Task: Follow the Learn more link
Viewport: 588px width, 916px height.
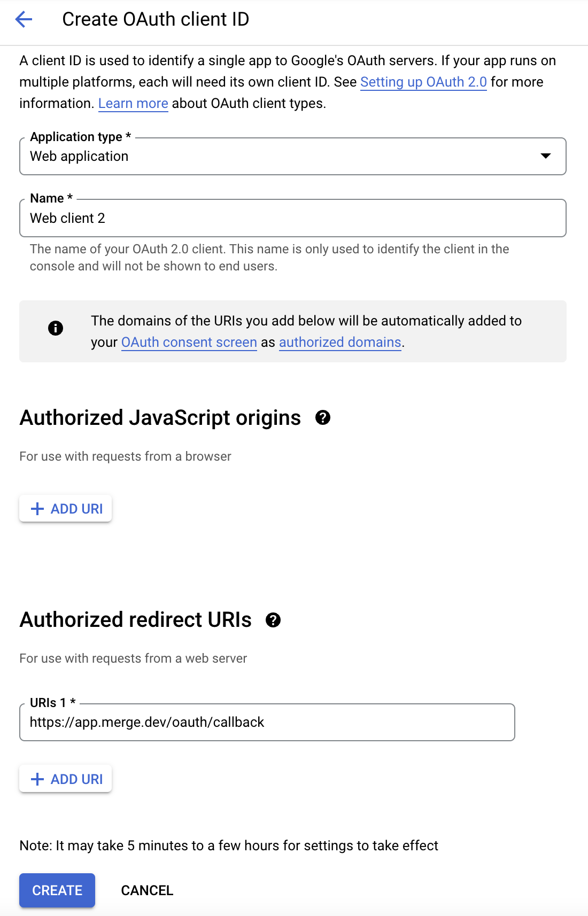Action: pyautogui.click(x=133, y=104)
